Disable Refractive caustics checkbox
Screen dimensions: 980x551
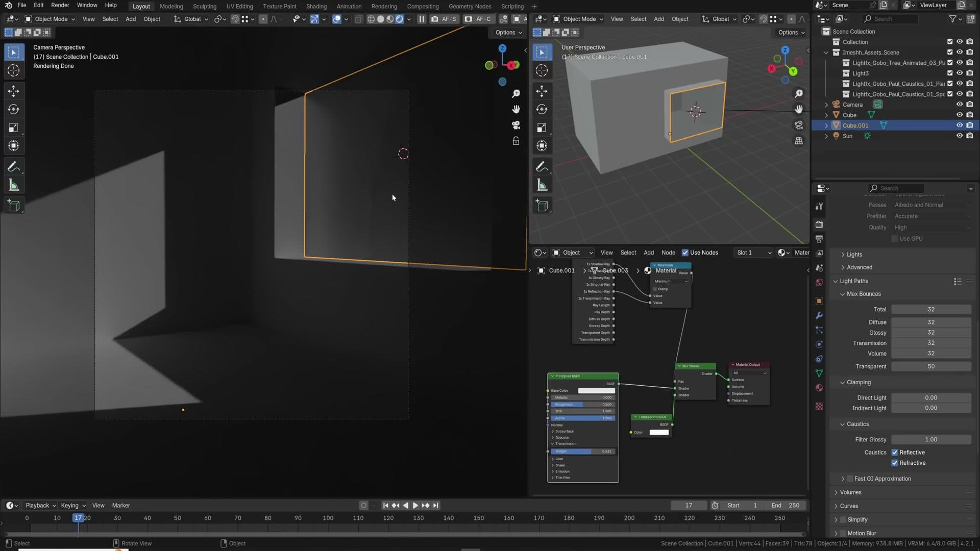(895, 463)
